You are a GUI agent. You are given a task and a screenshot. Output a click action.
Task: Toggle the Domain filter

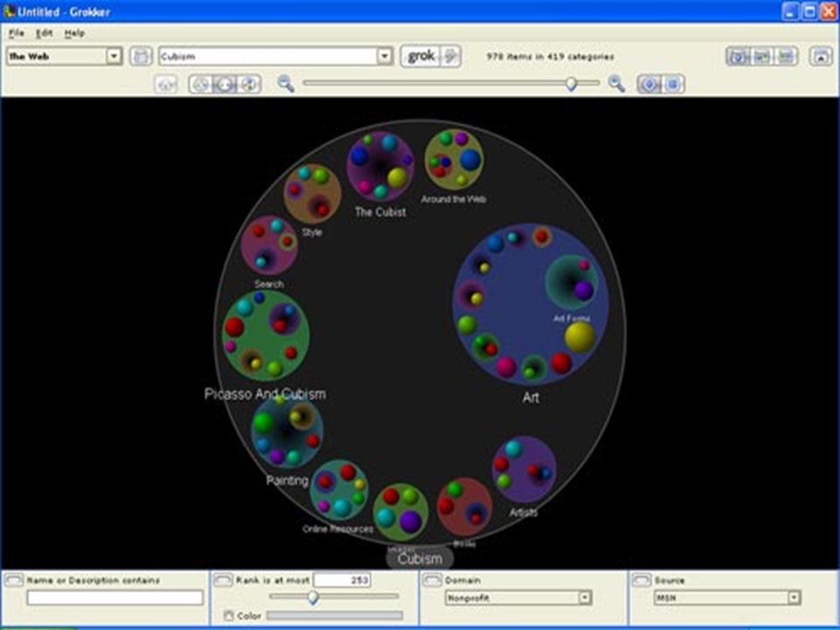pos(432,580)
